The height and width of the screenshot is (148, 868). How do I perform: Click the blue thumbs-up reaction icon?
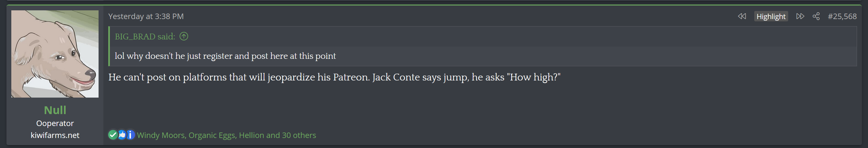122,135
